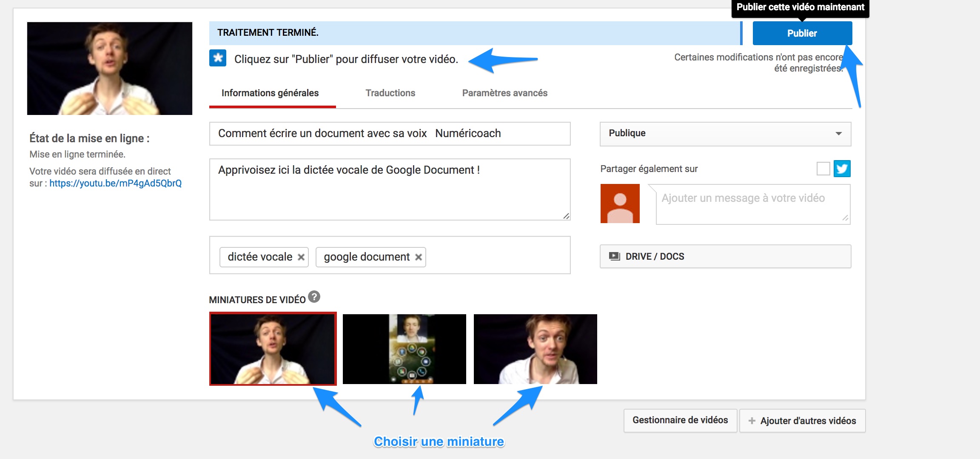Click 'Mise en ligne terminée.' status text
The height and width of the screenshot is (459, 980).
(x=77, y=154)
